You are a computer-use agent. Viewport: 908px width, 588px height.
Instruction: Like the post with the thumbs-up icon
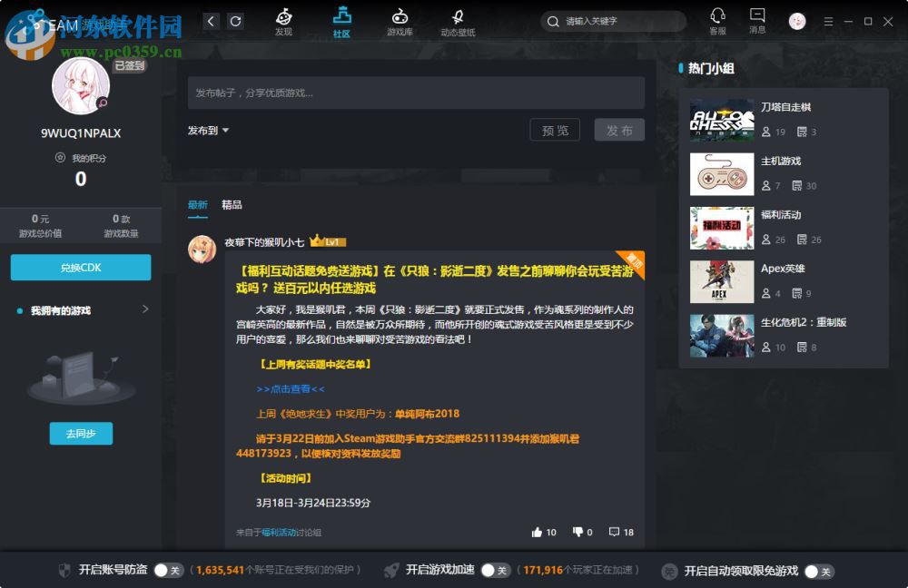(538, 533)
